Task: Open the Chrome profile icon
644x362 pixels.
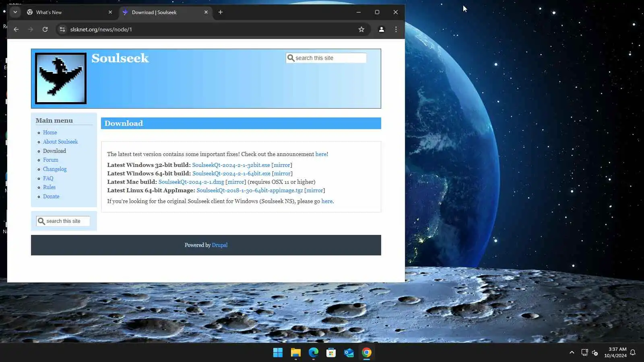Action: (x=381, y=29)
